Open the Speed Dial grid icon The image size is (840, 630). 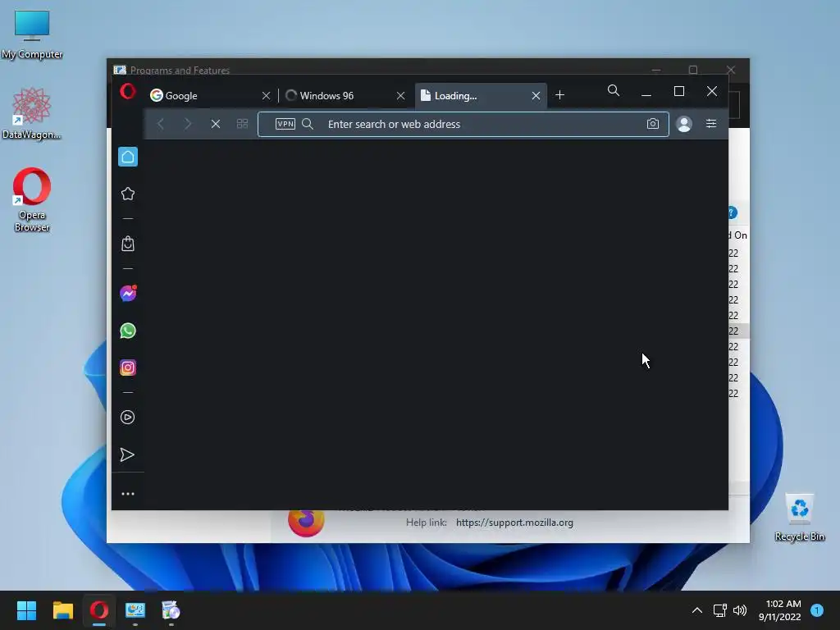click(242, 124)
